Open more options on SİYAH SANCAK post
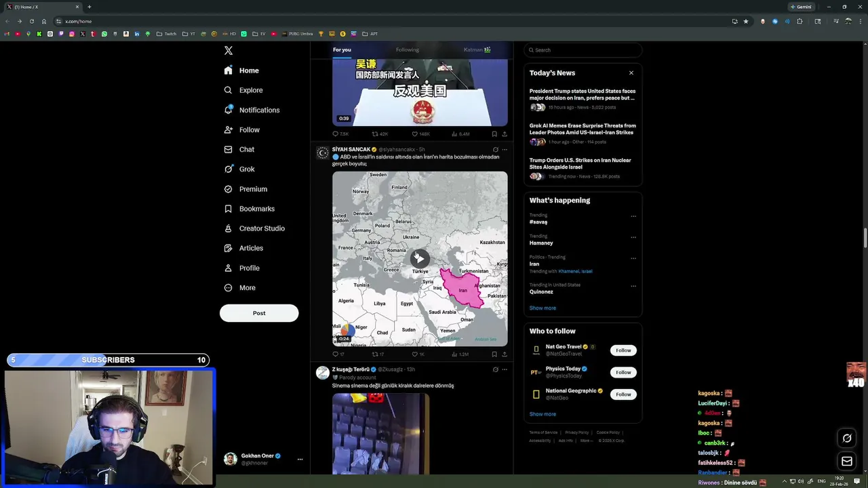 point(505,149)
